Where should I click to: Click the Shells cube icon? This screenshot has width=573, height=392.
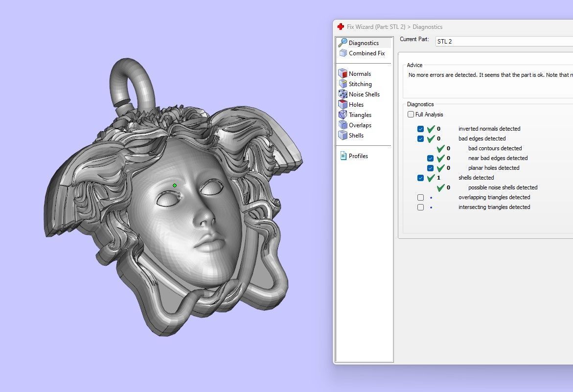(x=343, y=135)
